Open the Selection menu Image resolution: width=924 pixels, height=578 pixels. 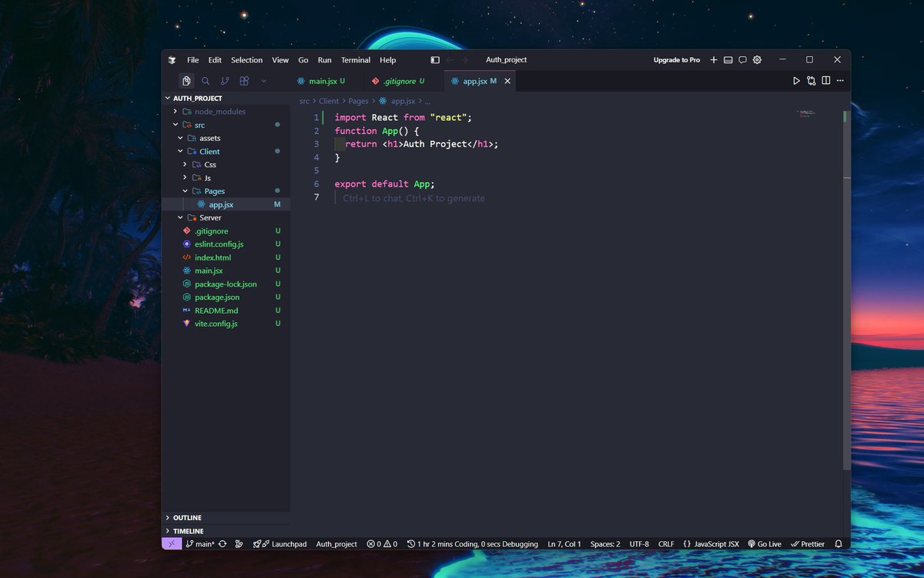click(246, 60)
